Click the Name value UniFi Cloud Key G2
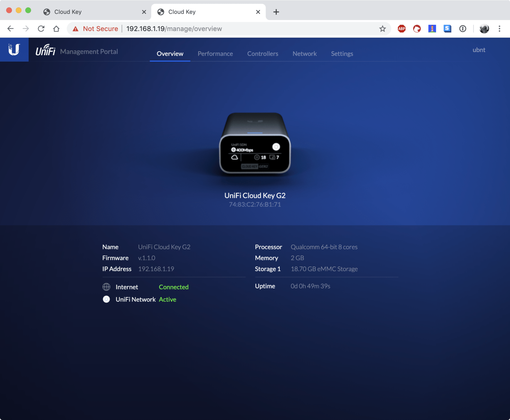510x420 pixels. [x=164, y=247]
